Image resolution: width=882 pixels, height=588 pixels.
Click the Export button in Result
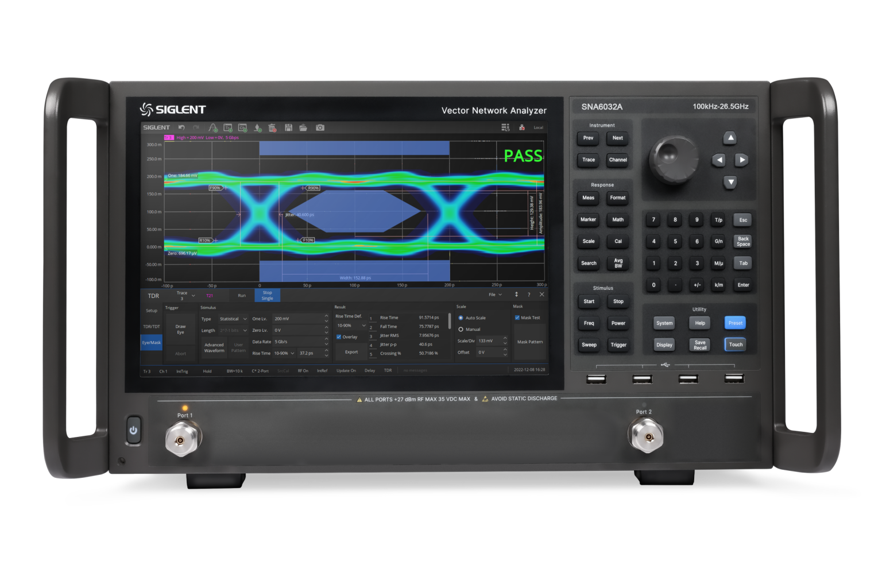tap(351, 352)
